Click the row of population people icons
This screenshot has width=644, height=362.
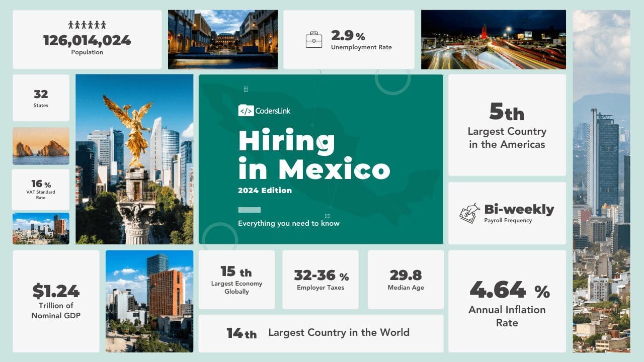click(x=87, y=24)
